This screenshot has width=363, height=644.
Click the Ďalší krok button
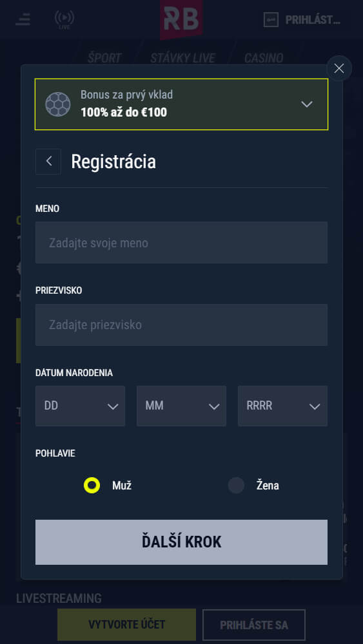[181, 542]
